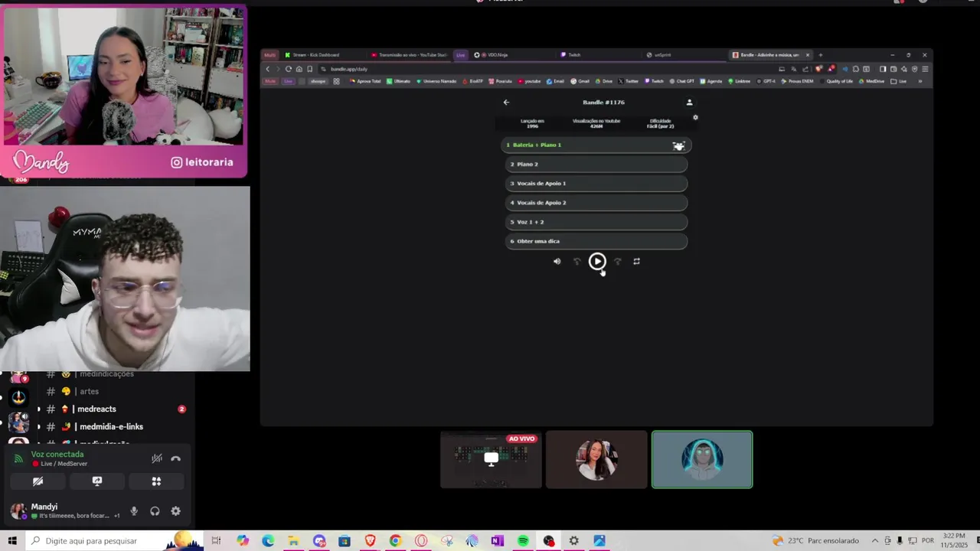The width and height of the screenshot is (980, 551).
Task: Open the Gmail bookmark
Action: (x=580, y=81)
